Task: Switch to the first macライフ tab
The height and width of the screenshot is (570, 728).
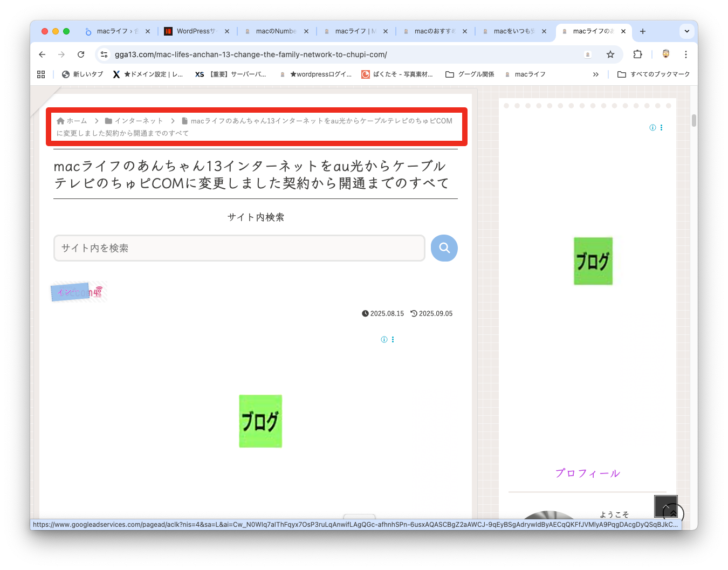Action: click(117, 31)
